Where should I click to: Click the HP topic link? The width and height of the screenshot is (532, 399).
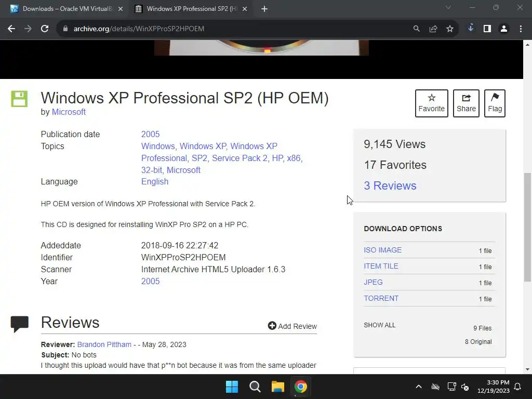(277, 158)
